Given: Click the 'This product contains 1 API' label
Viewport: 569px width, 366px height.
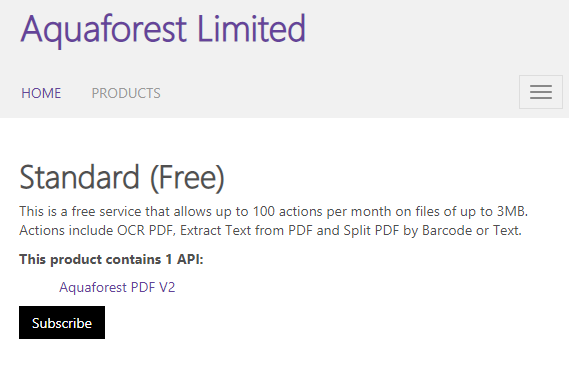Looking at the screenshot, I should (x=111, y=259).
